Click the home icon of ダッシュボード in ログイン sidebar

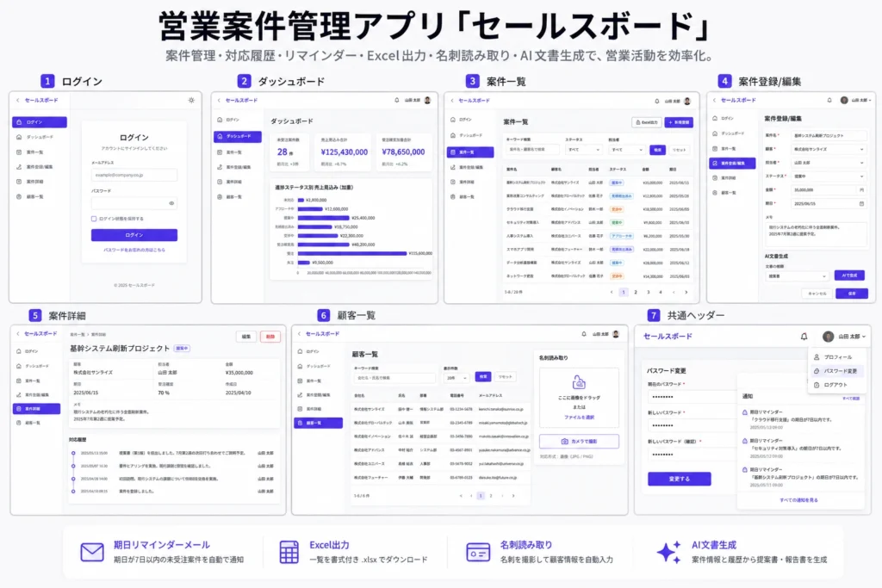coord(19,137)
